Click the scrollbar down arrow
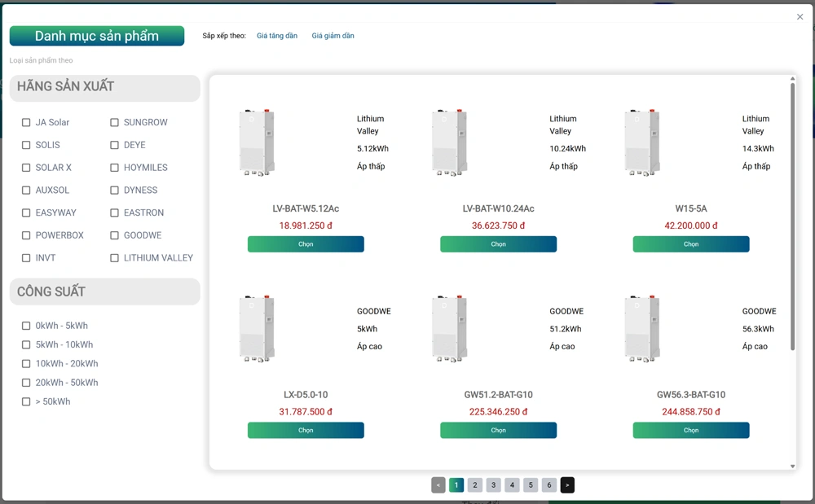 click(793, 466)
